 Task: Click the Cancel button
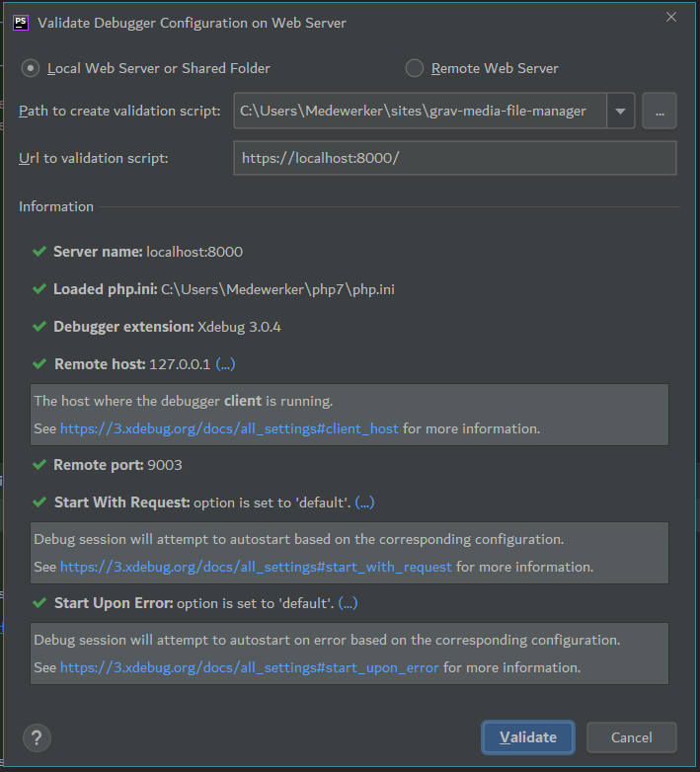[x=632, y=737]
